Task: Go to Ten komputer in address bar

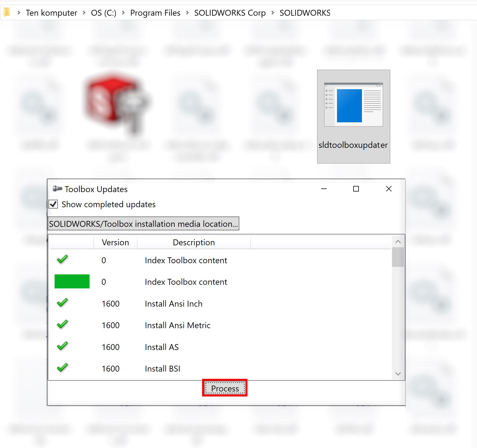Action: pyautogui.click(x=52, y=13)
